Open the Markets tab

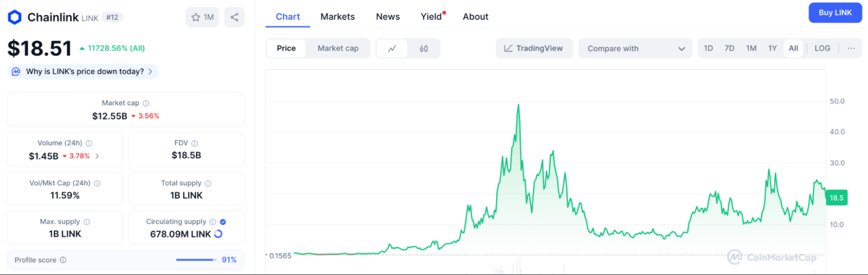[337, 17]
